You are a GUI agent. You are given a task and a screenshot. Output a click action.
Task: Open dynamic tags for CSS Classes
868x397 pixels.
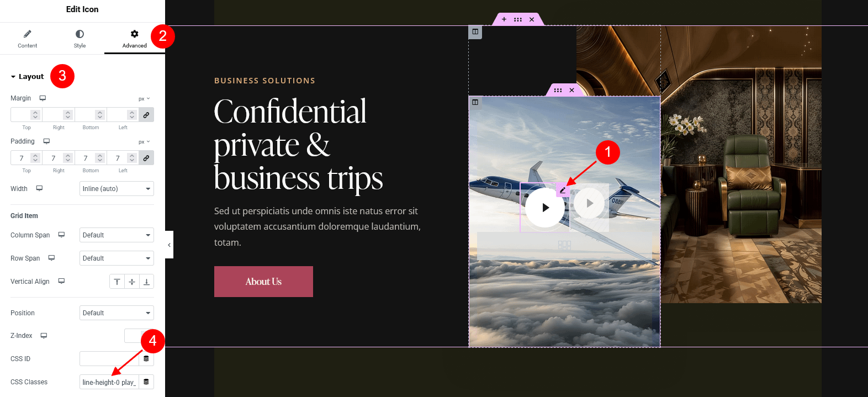click(x=146, y=382)
